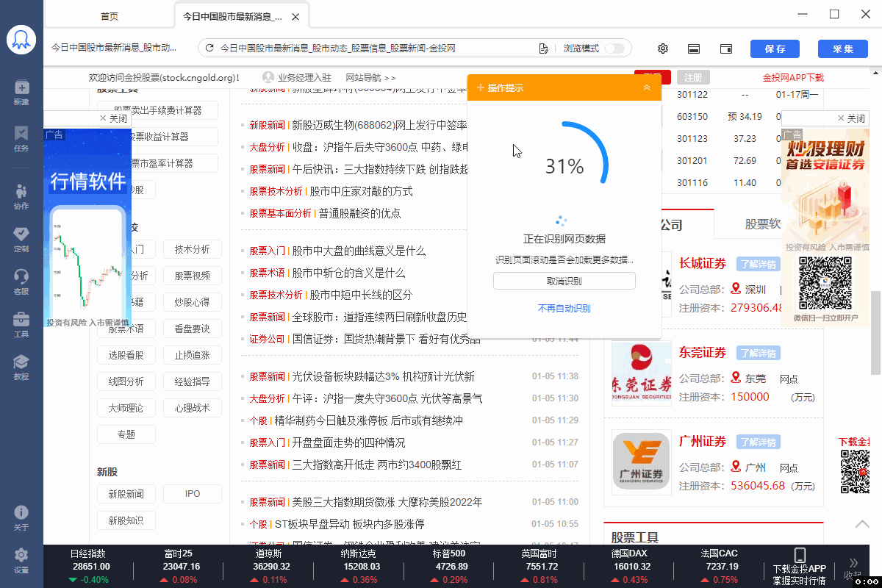Viewport: 882px width, 588px height.
Task: Click the reload icon in address bar
Action: click(209, 49)
